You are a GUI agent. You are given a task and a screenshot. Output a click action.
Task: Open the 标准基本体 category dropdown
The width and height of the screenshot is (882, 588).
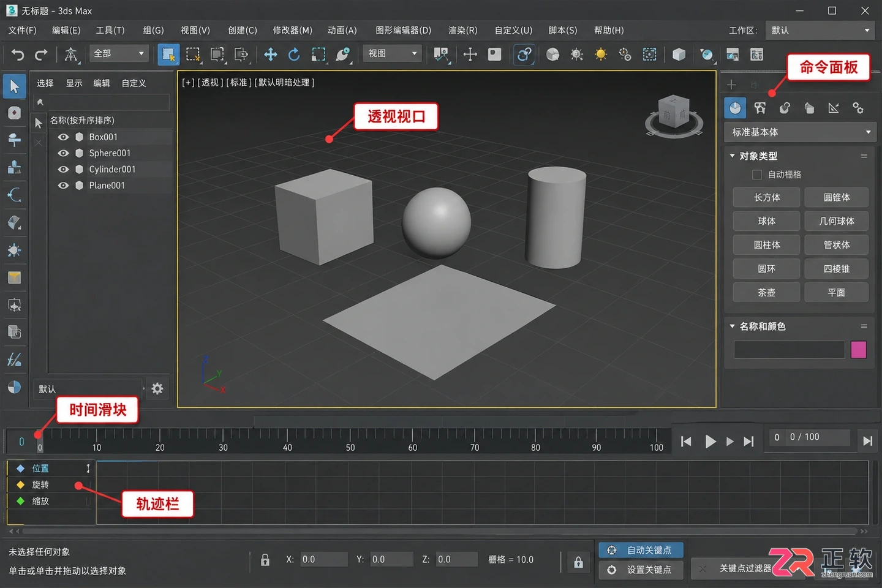800,132
